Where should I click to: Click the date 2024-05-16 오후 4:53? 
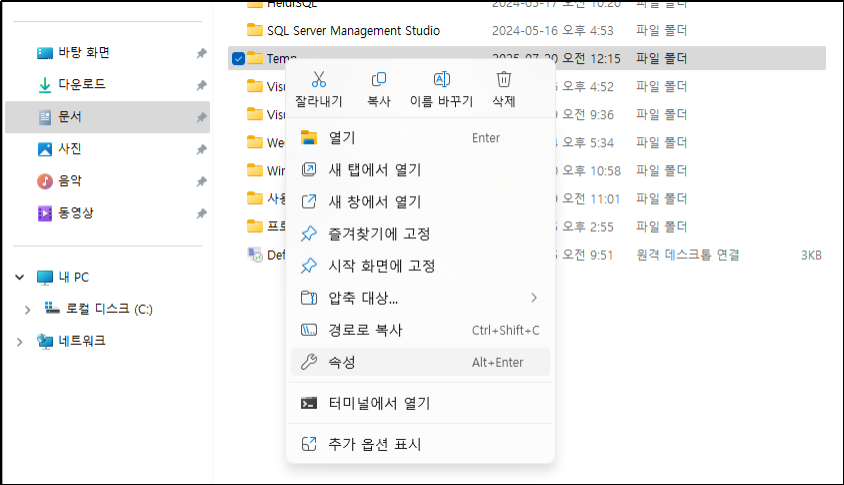[553, 31]
